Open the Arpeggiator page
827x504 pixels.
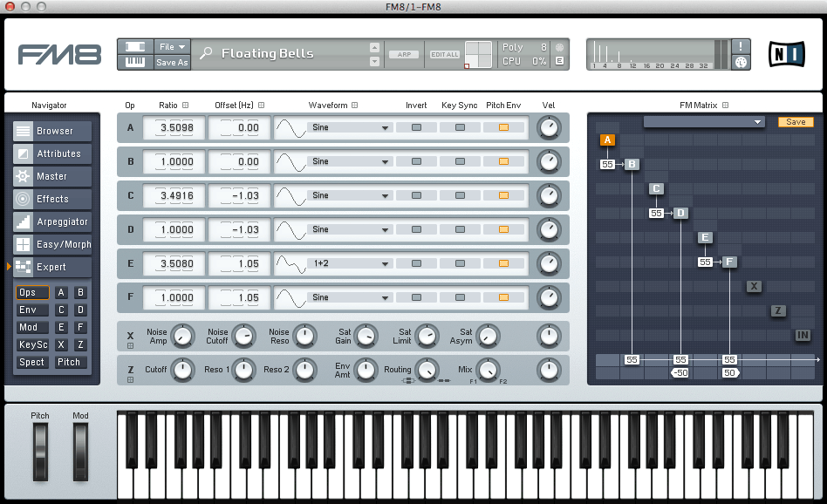(x=52, y=221)
